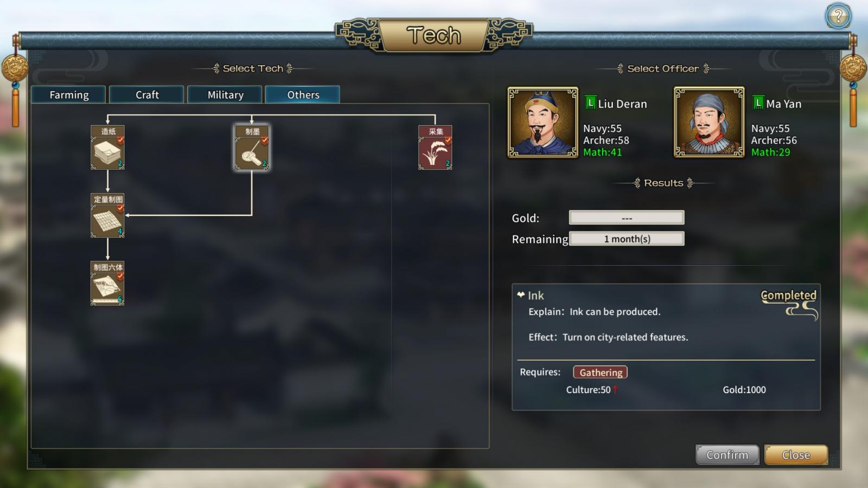Switch to the Farming tab

tap(68, 94)
